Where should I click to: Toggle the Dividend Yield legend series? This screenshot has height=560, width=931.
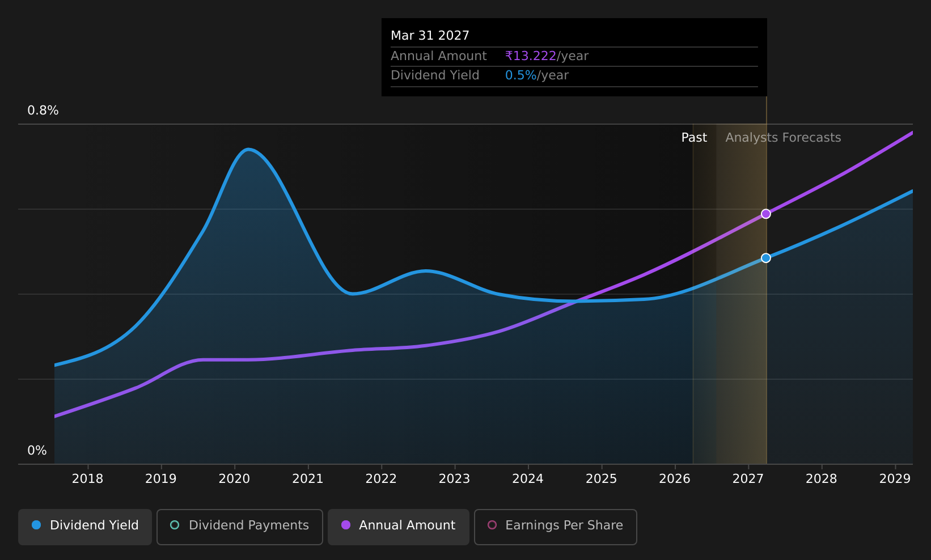[85, 527]
